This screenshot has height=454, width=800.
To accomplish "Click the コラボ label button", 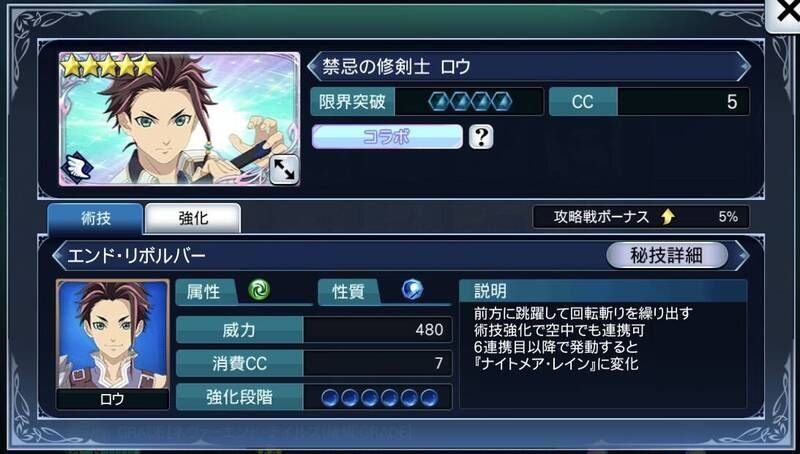I will [x=387, y=137].
